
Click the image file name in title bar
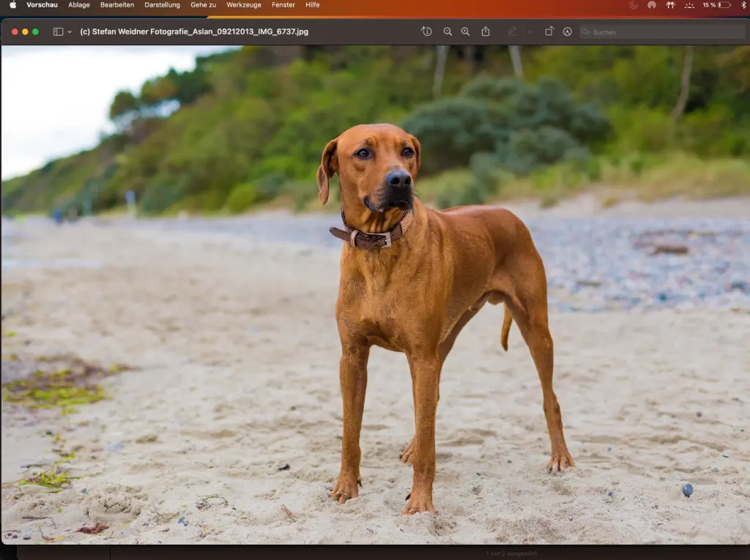point(194,31)
